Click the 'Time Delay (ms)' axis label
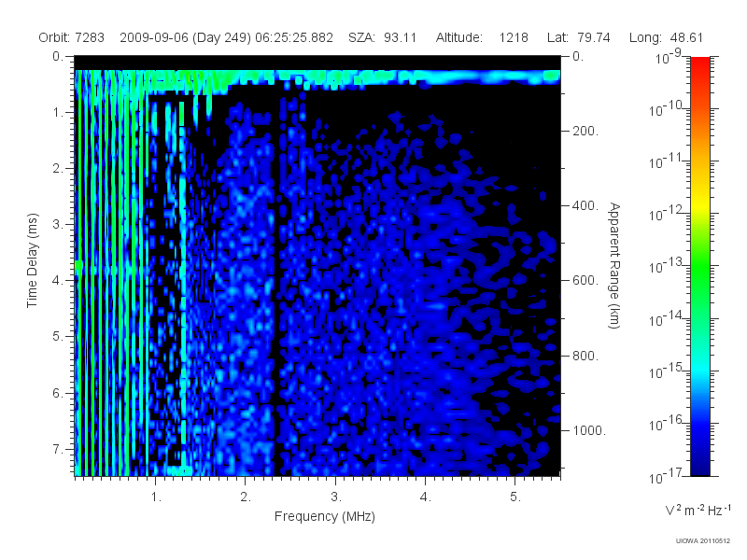The width and height of the screenshot is (747, 560). click(x=32, y=260)
